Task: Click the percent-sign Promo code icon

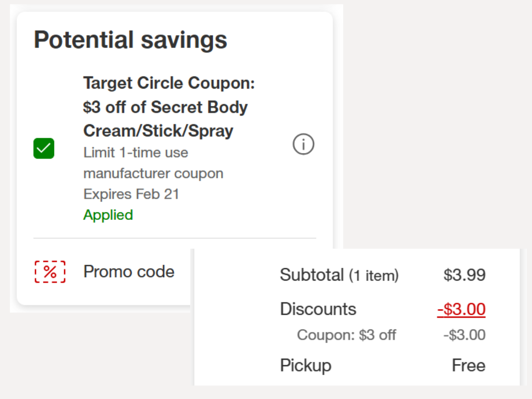Action: click(50, 272)
